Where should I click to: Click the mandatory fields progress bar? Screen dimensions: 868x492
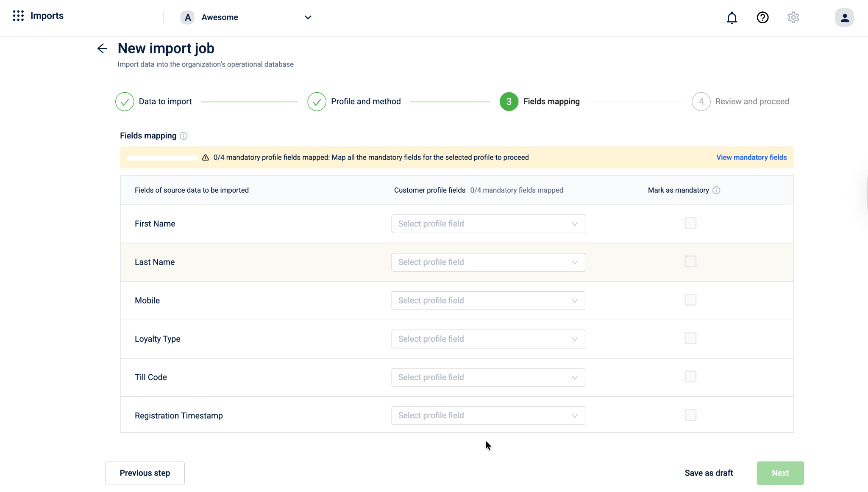(x=162, y=158)
